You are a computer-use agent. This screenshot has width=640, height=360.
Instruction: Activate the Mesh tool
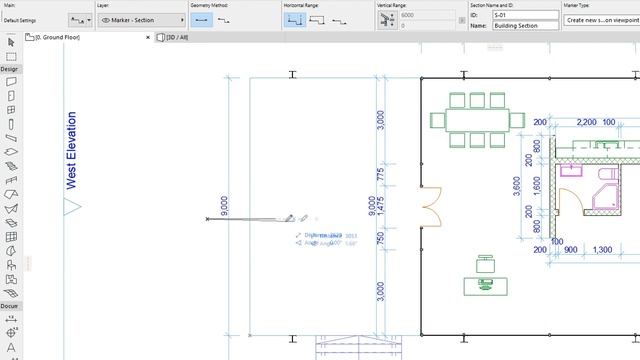click(x=11, y=293)
